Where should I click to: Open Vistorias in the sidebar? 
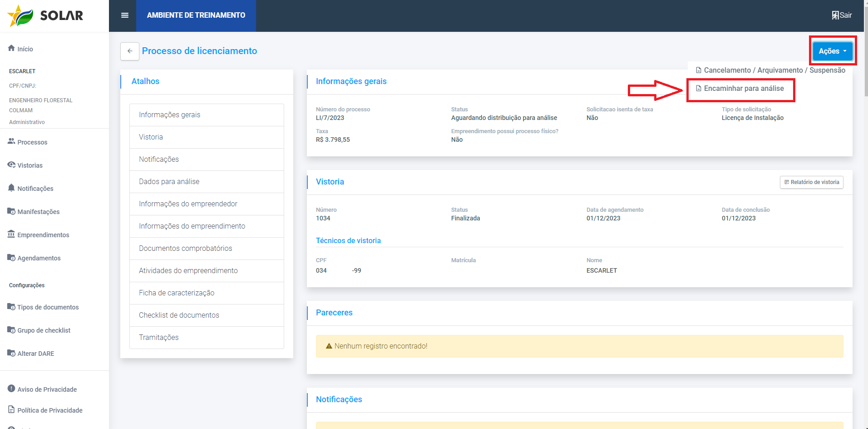pos(30,165)
